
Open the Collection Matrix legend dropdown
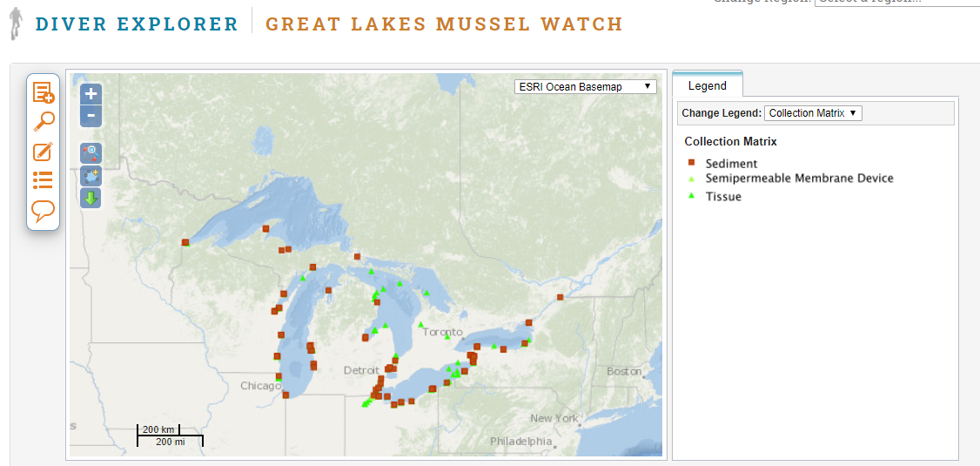pyautogui.click(x=813, y=113)
